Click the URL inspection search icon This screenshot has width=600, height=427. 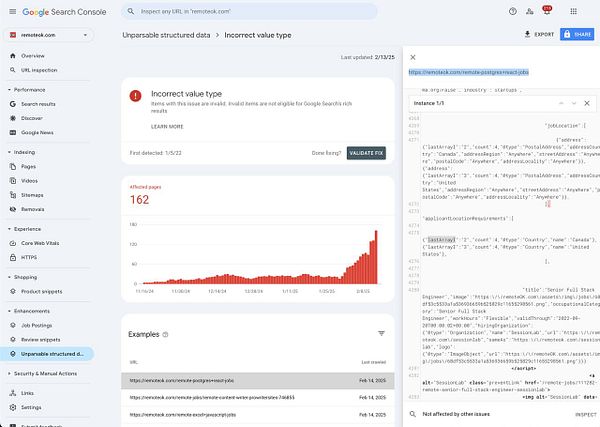[13, 70]
